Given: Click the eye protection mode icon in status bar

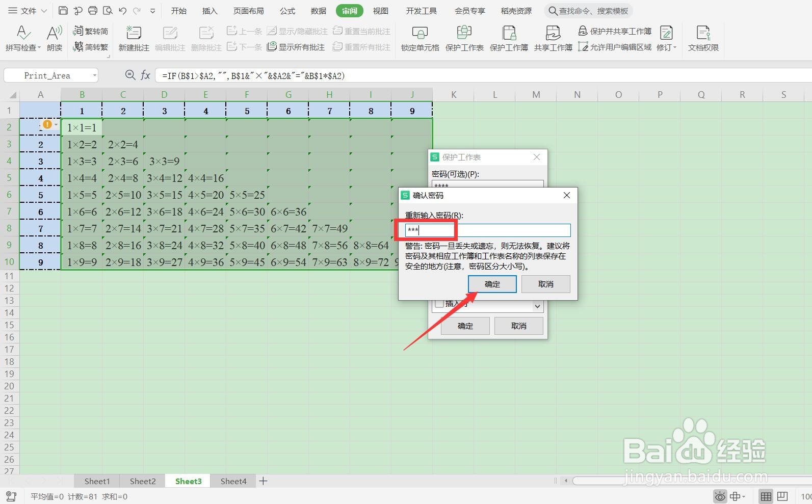Looking at the screenshot, I should [720, 496].
